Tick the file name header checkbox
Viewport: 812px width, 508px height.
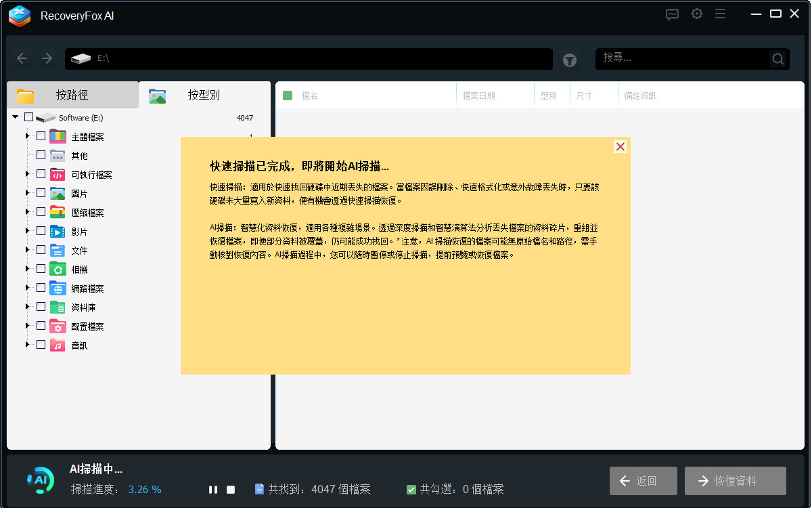(289, 95)
